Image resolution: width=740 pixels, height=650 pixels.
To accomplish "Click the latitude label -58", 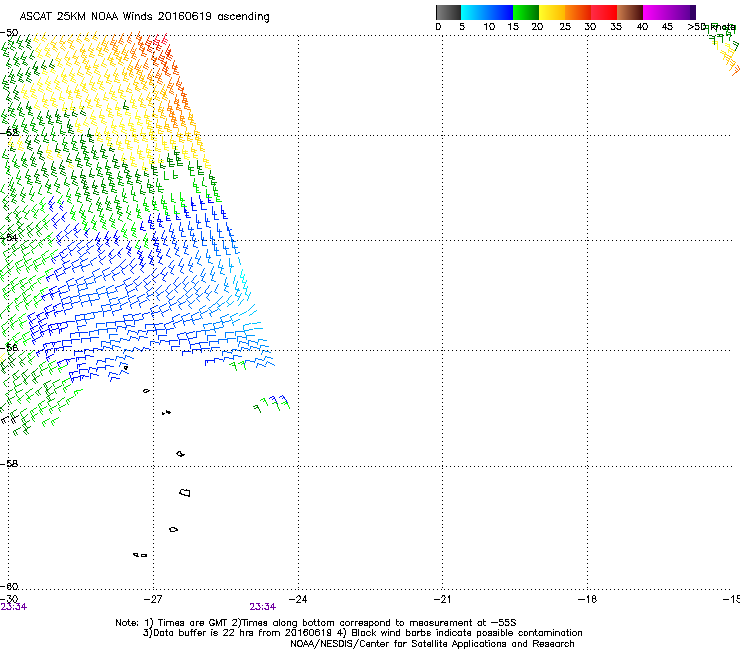I will pyautogui.click(x=9, y=464).
